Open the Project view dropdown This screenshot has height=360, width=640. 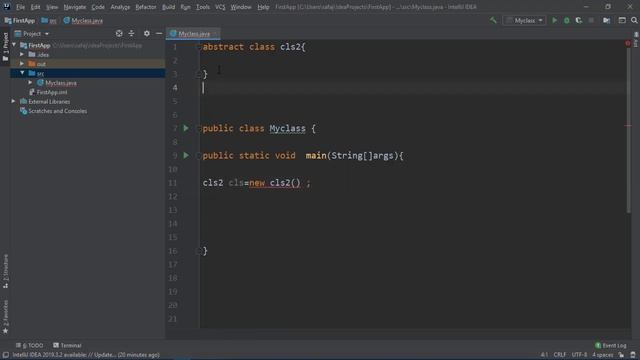click(32, 33)
